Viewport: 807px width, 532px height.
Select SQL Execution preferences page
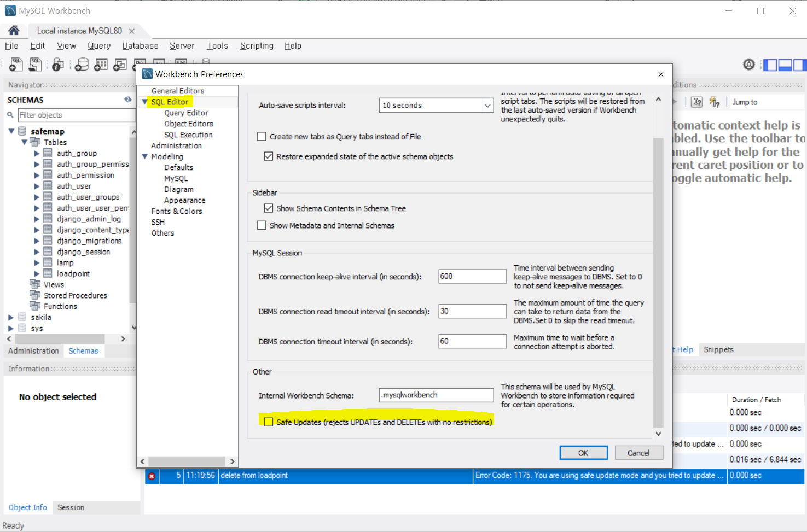pyautogui.click(x=188, y=135)
